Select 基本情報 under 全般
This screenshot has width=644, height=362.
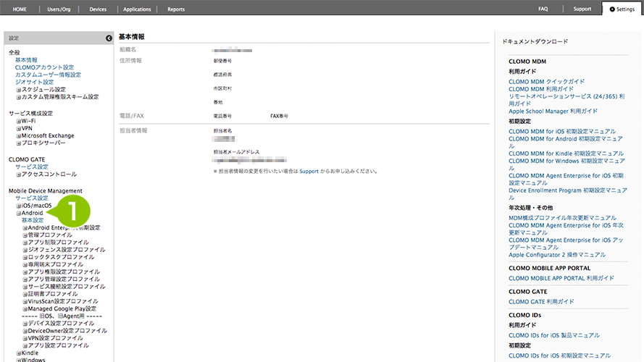tap(26, 60)
